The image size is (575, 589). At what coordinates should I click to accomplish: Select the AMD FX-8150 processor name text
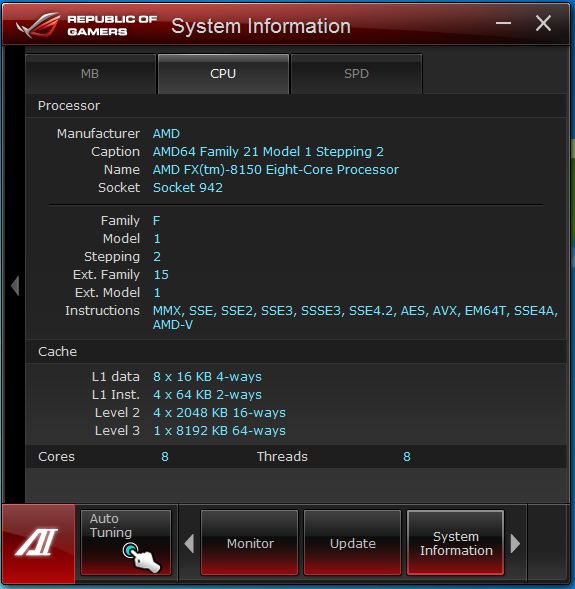click(276, 170)
